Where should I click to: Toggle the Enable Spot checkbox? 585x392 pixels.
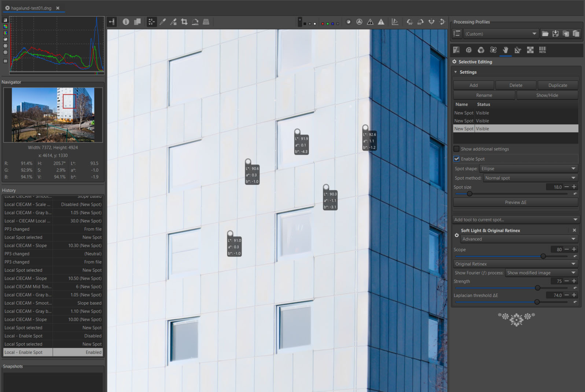click(x=456, y=159)
